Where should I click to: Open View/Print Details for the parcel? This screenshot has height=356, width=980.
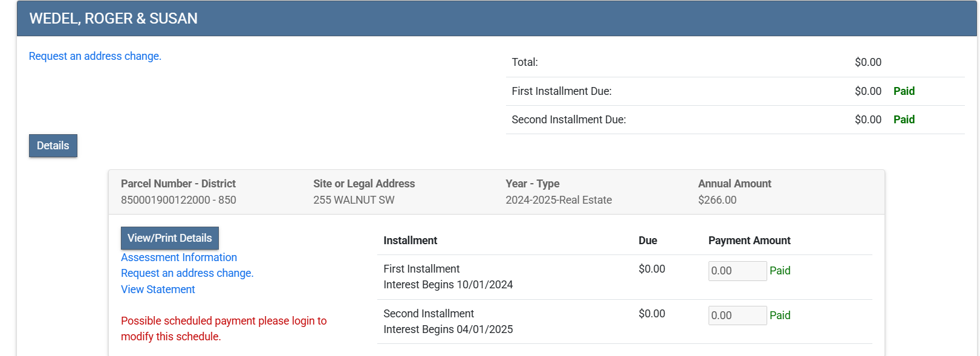(x=169, y=238)
